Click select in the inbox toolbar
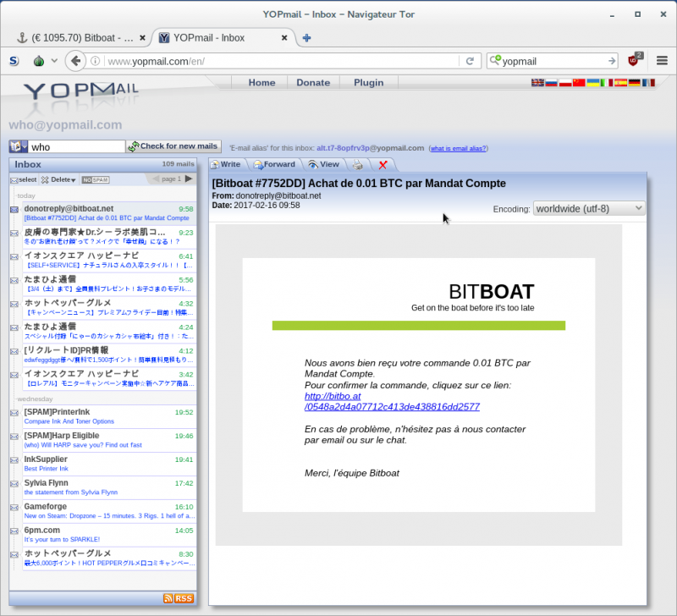This screenshot has width=677, height=616. 24,179
